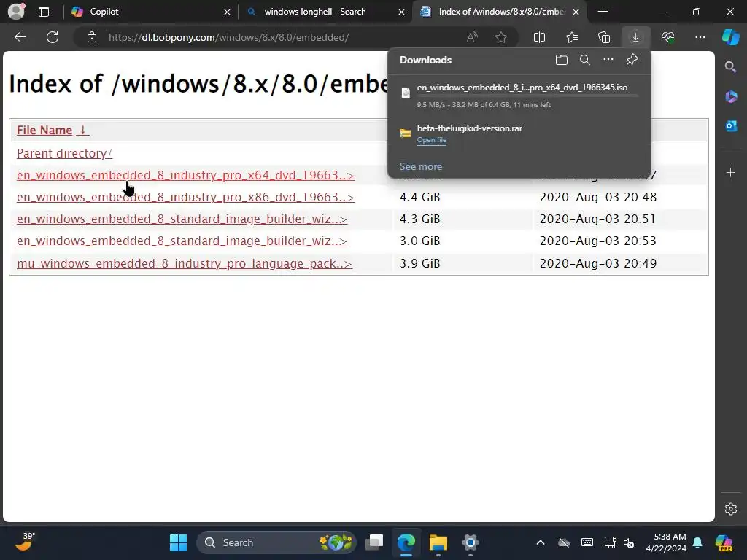Select the Index of /windows/8.x/8.0/embedded tab
The image size is (747, 560).
(500, 12)
